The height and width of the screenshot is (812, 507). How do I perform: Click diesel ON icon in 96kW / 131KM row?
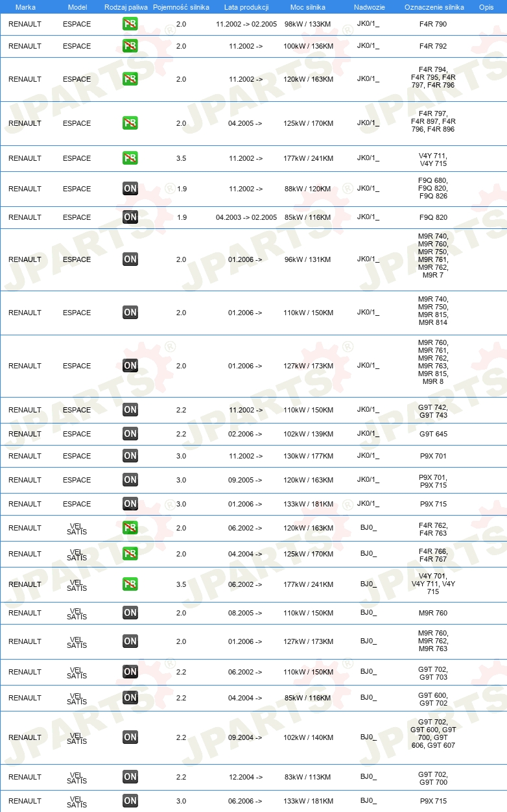pos(130,259)
